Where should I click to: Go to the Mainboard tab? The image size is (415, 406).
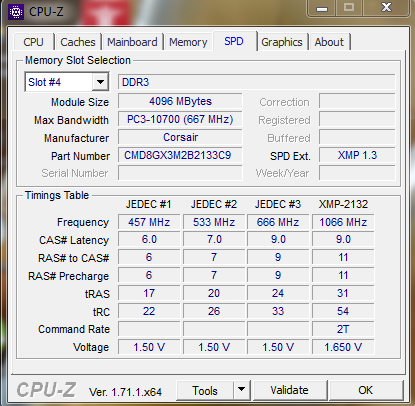click(132, 42)
